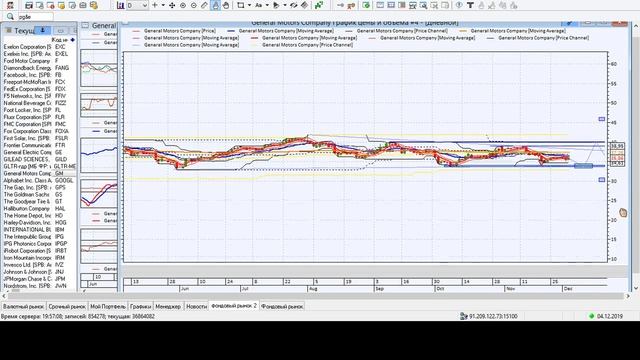This screenshot has width=640, height=360.
Task: Select Facebook, Inc. row
Action: [x=39, y=75]
